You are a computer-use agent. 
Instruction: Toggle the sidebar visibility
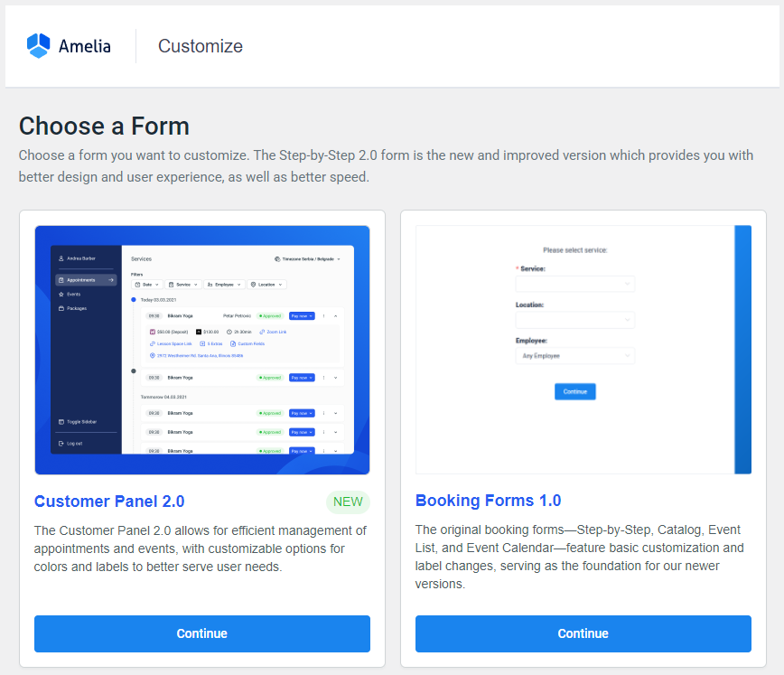[61, 422]
